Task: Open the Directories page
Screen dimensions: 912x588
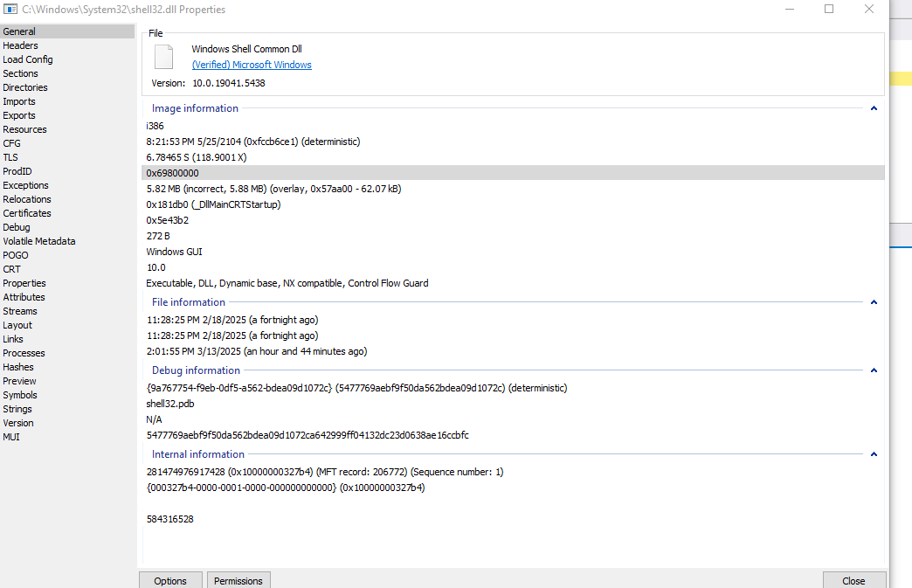Action: tap(67, 87)
